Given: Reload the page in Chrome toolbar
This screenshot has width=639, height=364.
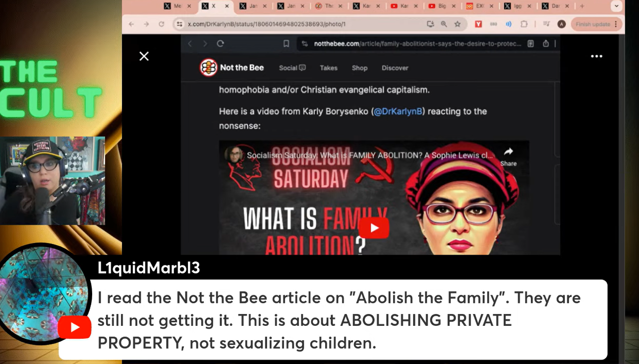Looking at the screenshot, I should (161, 24).
